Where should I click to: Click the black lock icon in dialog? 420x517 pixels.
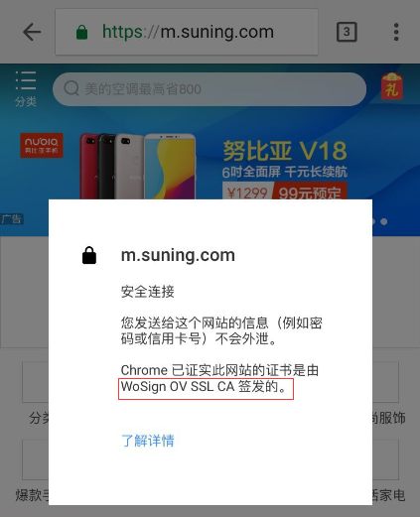coord(89,255)
